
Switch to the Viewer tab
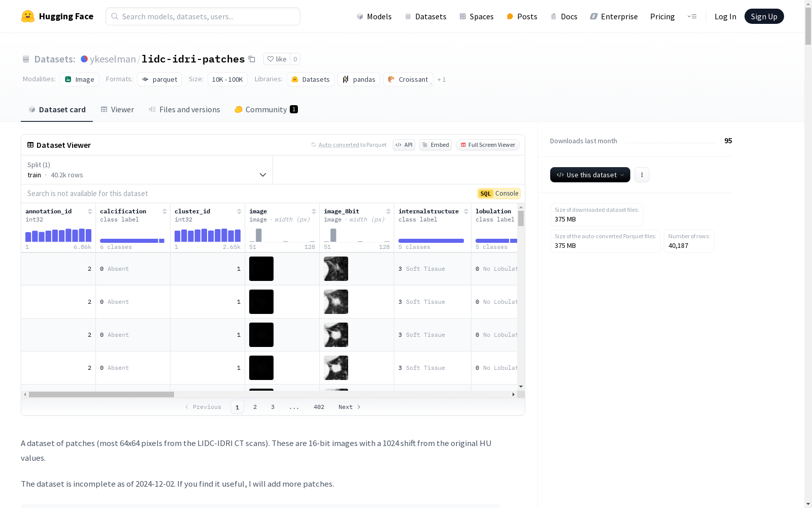point(117,110)
